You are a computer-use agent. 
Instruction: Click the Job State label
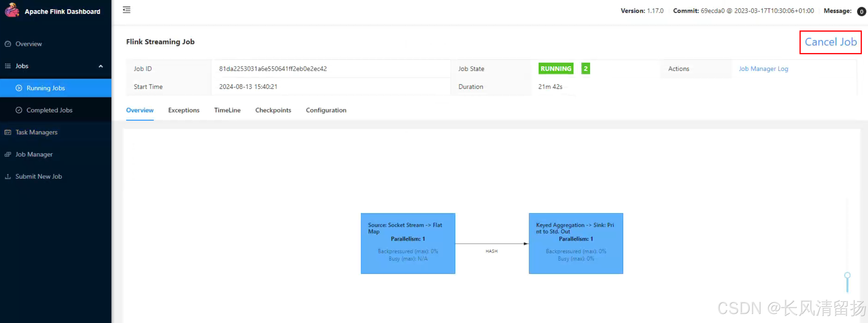(471, 69)
